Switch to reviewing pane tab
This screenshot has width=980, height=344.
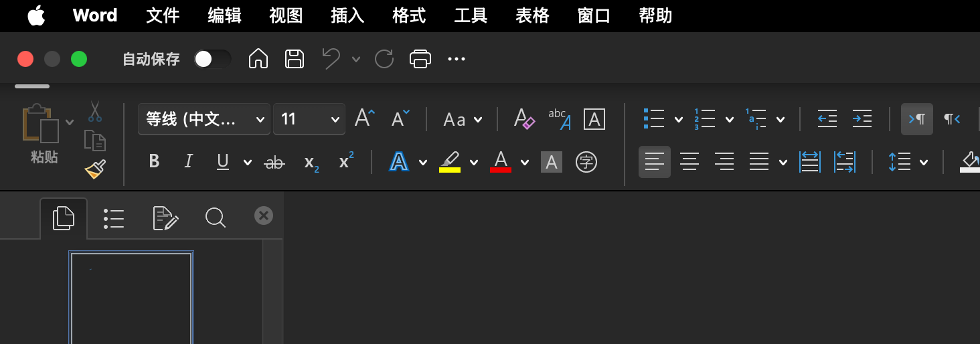click(x=165, y=218)
